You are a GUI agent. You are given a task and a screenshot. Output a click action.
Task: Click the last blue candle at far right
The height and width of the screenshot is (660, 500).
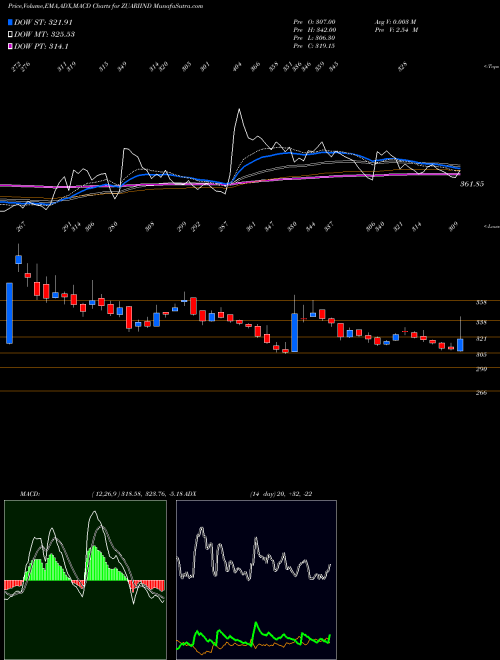coord(460,345)
